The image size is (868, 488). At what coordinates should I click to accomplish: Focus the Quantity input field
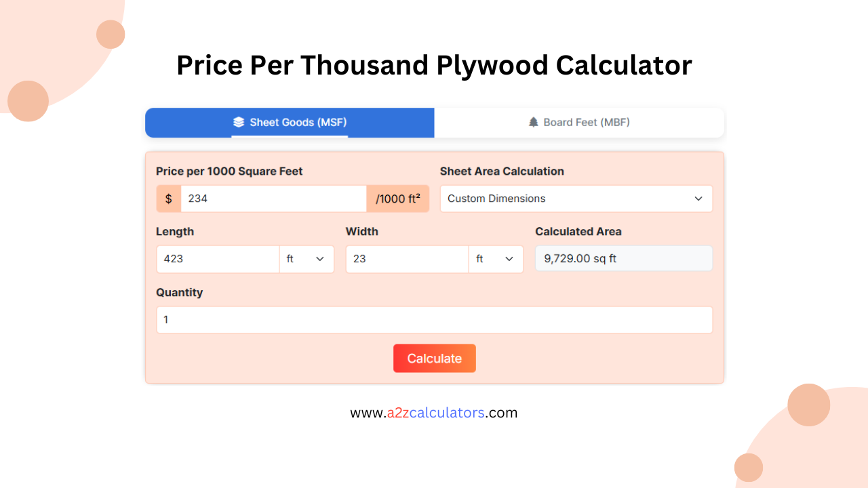coord(434,319)
